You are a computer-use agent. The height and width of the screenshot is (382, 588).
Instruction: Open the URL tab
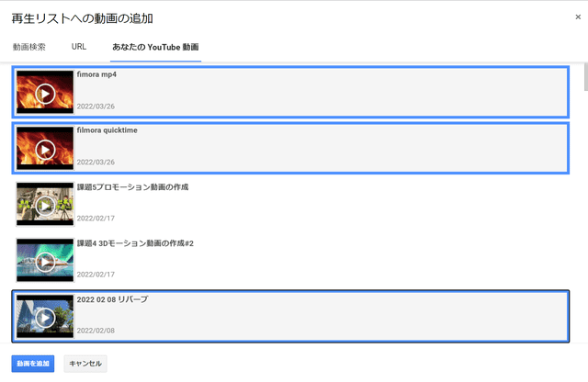coord(79,47)
